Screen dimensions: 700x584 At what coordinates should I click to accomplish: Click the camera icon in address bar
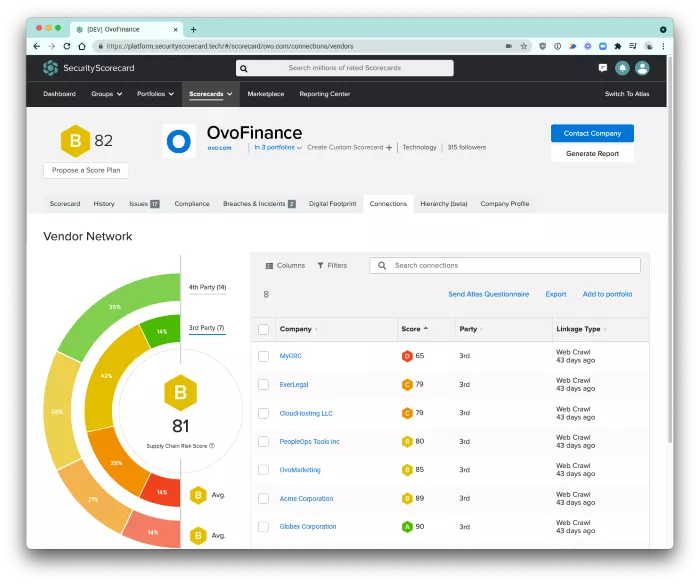point(508,46)
